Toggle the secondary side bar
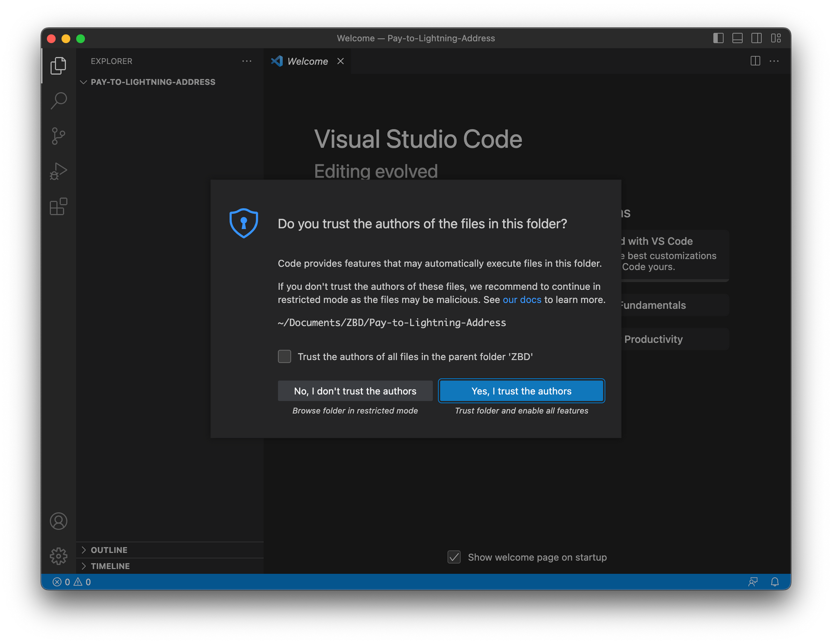This screenshot has width=832, height=644. click(x=757, y=38)
